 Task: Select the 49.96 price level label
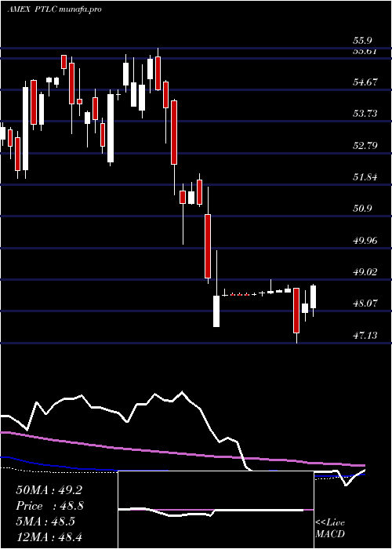click(x=365, y=241)
